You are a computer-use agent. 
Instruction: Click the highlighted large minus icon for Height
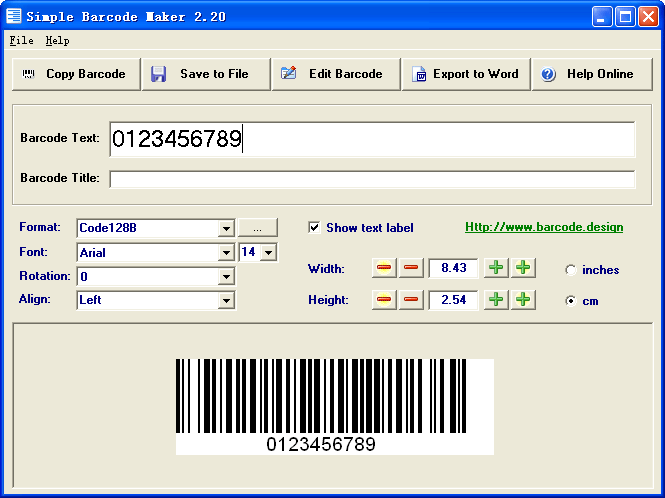384,300
